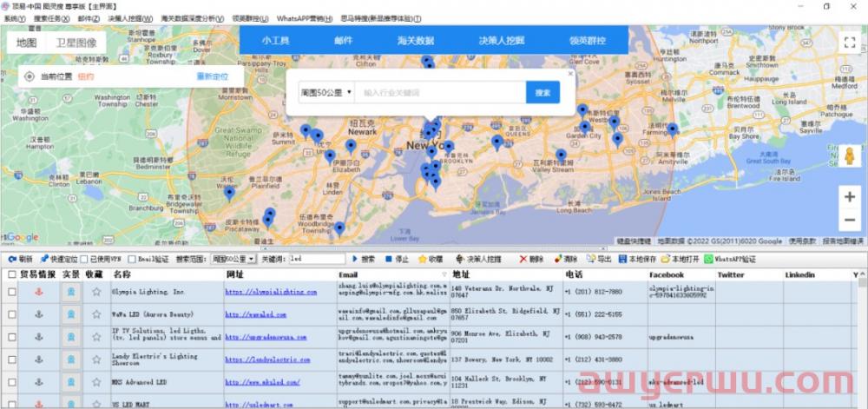Open the 领英群控 blue tab
Image resolution: width=868 pixels, height=409 pixels.
[x=588, y=41]
